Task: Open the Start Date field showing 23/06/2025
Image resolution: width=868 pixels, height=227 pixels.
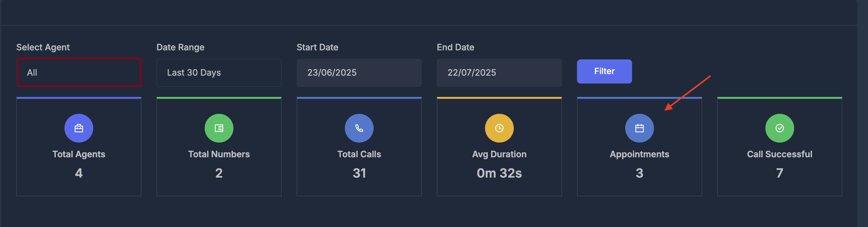Action: tap(359, 73)
